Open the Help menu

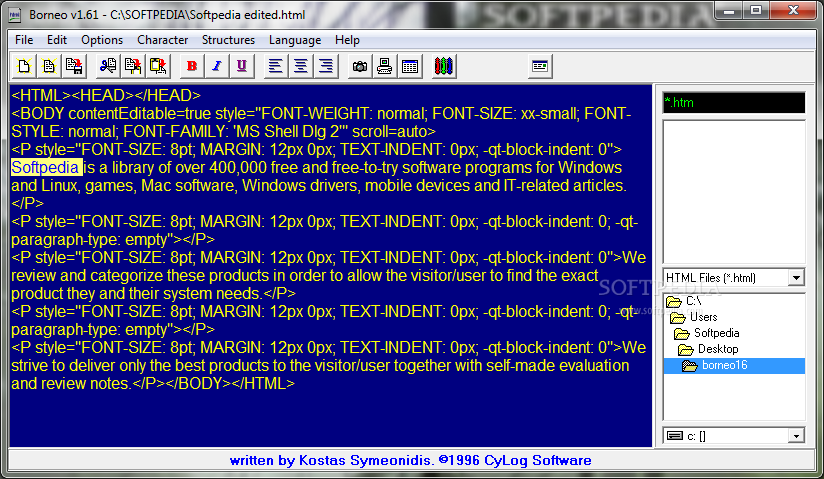coord(347,40)
